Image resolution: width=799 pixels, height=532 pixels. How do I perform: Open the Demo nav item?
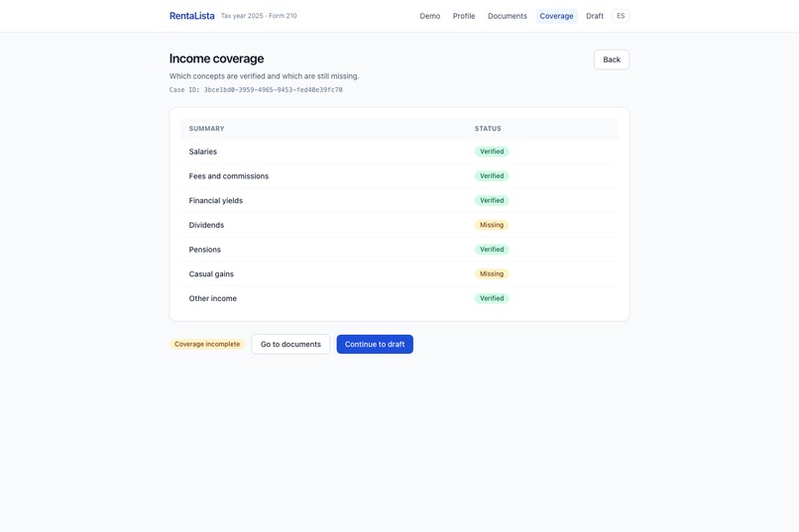429,16
